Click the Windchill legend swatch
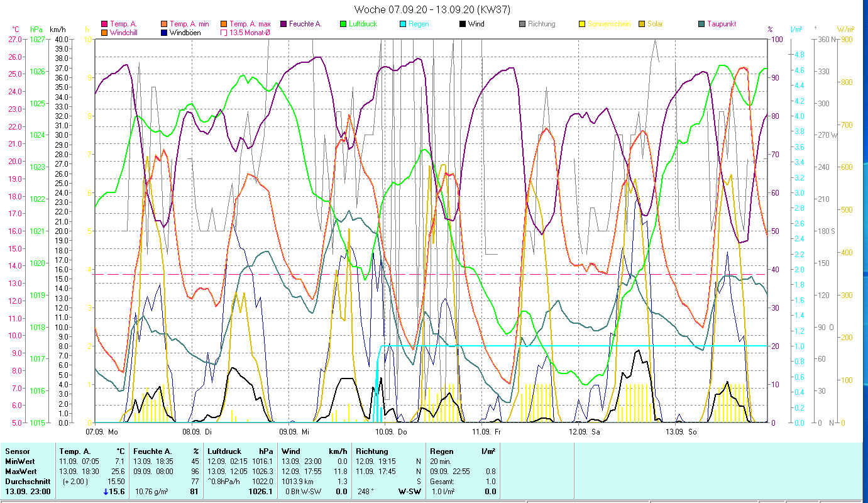 (x=104, y=32)
